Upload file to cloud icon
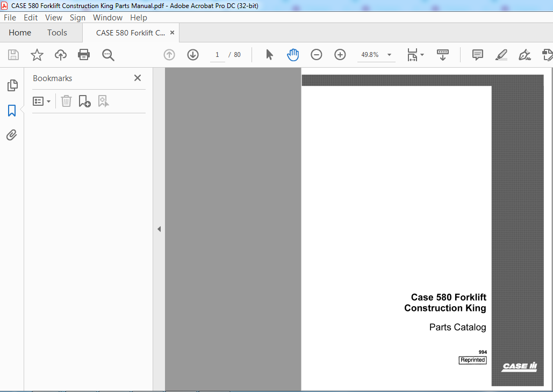This screenshot has width=553, height=392. (x=61, y=55)
